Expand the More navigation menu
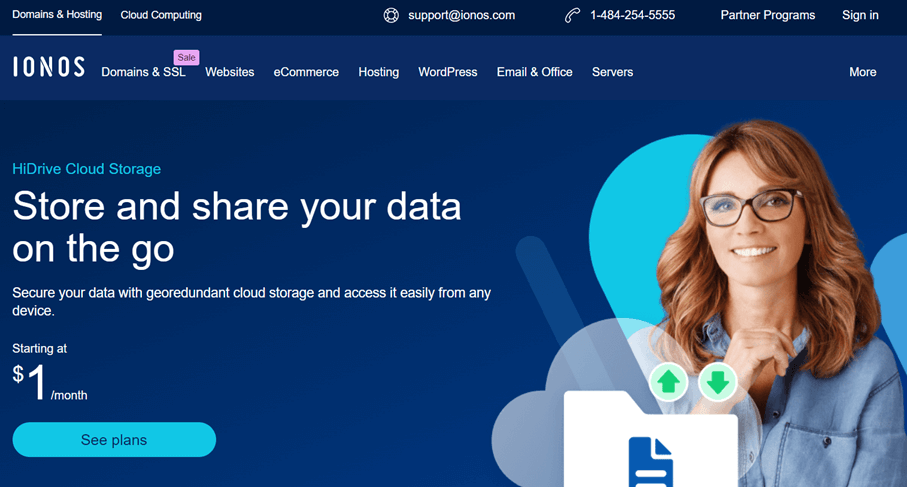Image resolution: width=907 pixels, height=487 pixels. point(862,72)
